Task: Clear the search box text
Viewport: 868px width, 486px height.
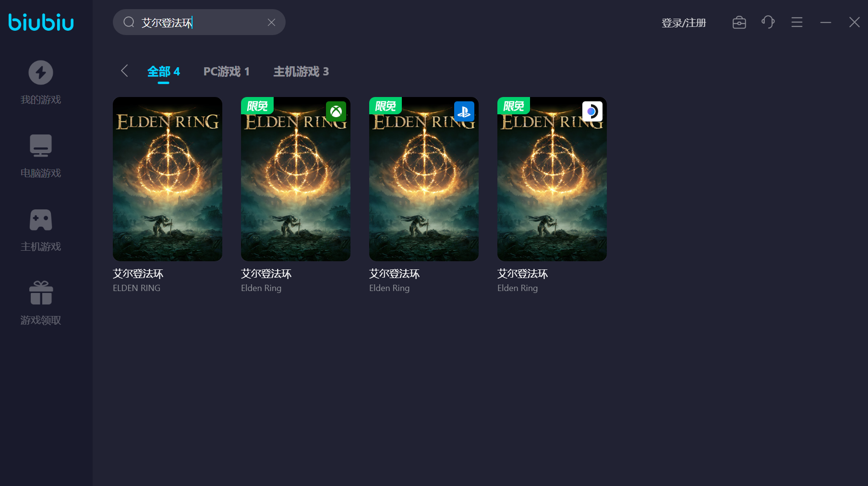Action: (x=271, y=23)
